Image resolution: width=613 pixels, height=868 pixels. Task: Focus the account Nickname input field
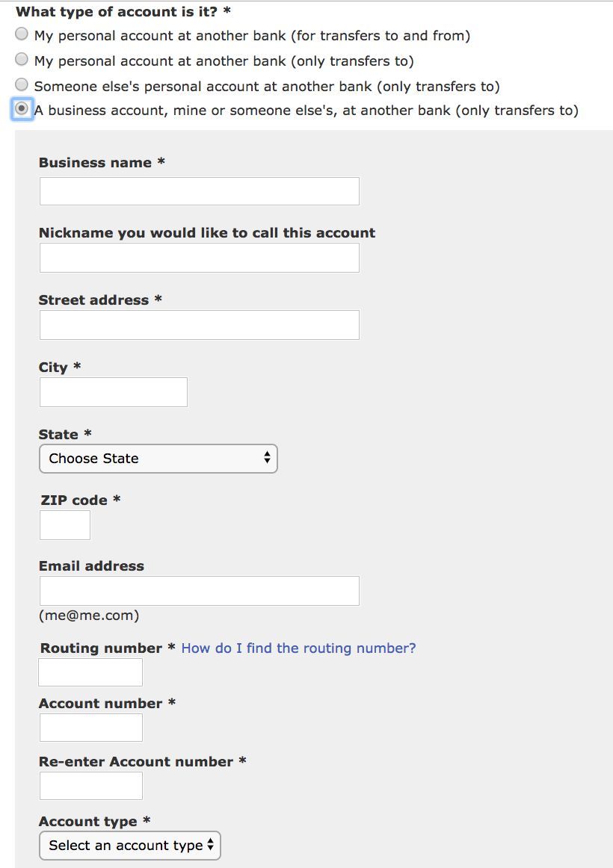click(x=199, y=258)
